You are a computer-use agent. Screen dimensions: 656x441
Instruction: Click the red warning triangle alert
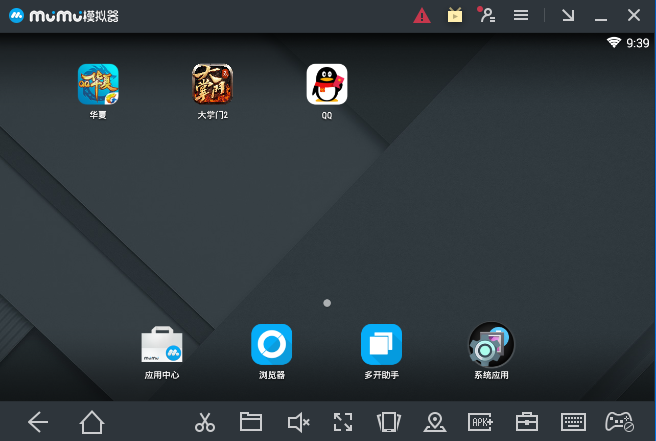click(422, 15)
